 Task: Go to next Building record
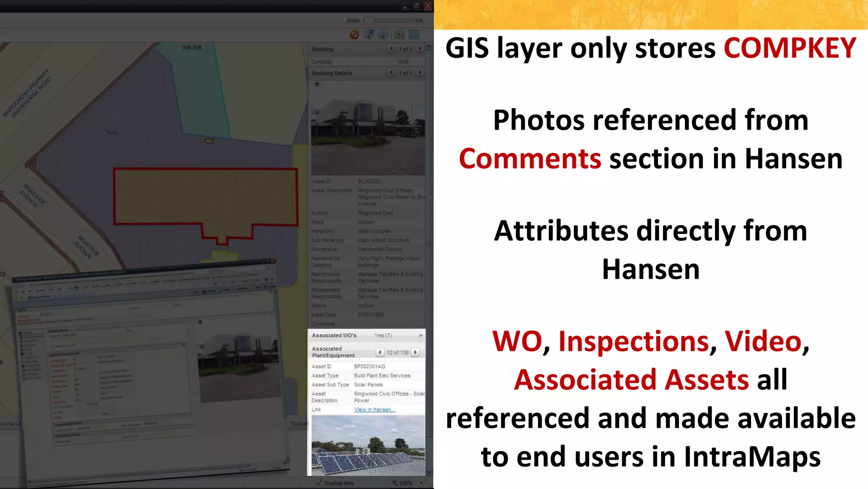coord(420,49)
